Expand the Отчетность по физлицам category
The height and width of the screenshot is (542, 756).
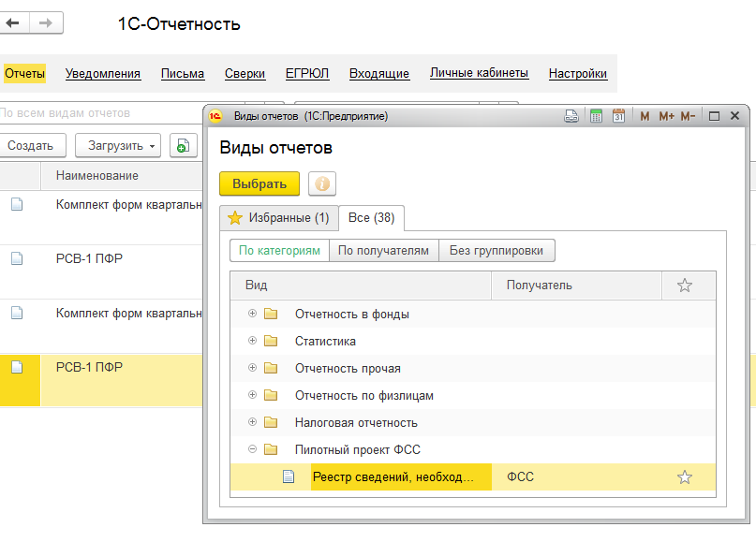pos(252,395)
